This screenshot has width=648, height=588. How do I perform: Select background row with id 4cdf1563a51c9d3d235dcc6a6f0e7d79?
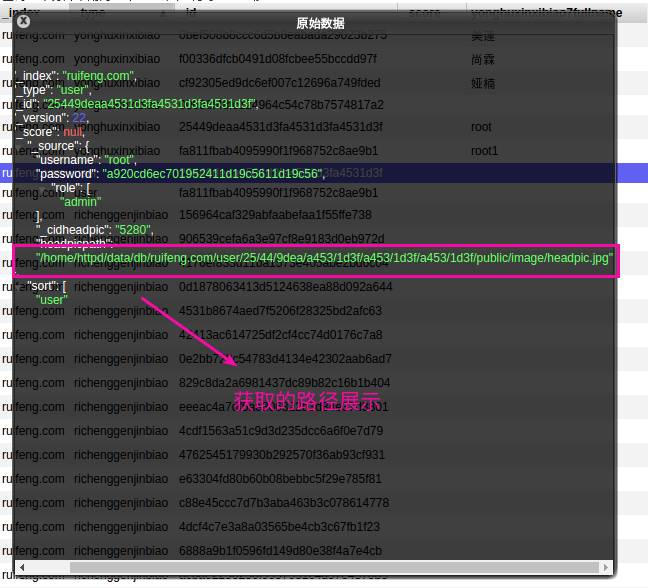point(324,431)
